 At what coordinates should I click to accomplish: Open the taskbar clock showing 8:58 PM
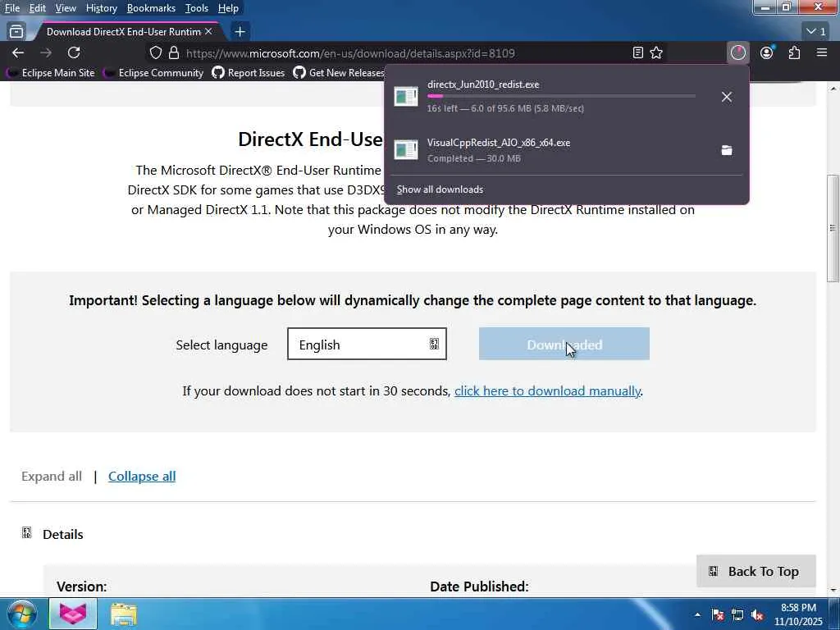click(798, 614)
